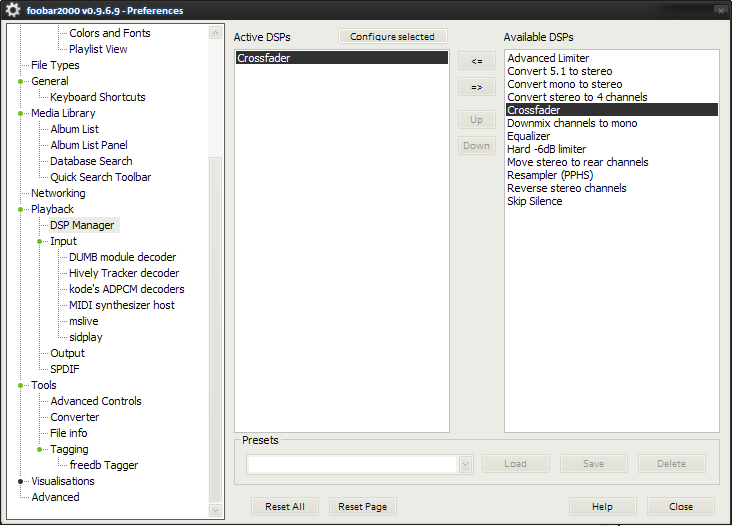The height and width of the screenshot is (526, 732).
Task: Click the Reset Page button
Action: coord(363,507)
